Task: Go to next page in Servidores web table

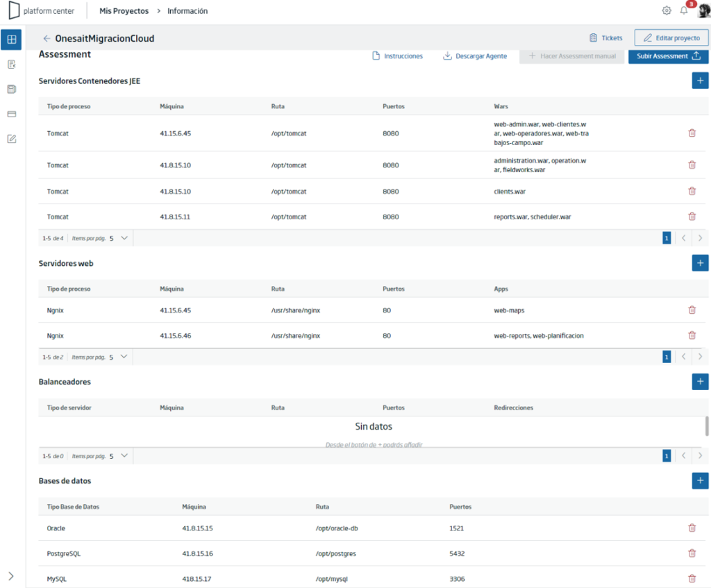Action: (x=700, y=357)
